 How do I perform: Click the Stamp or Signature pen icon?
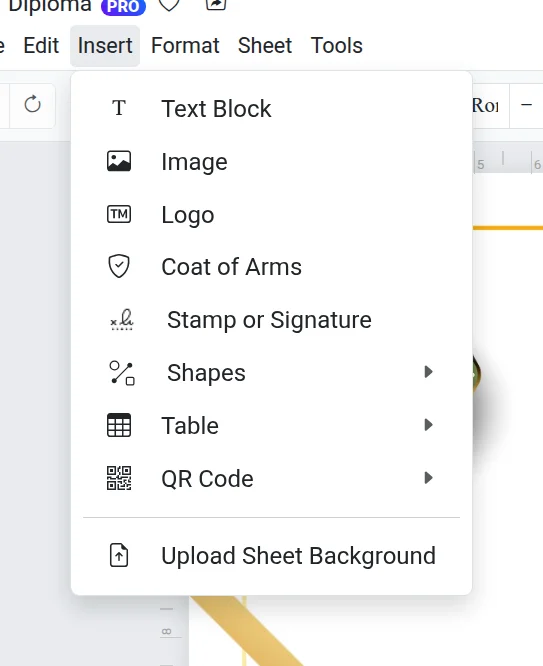122,319
